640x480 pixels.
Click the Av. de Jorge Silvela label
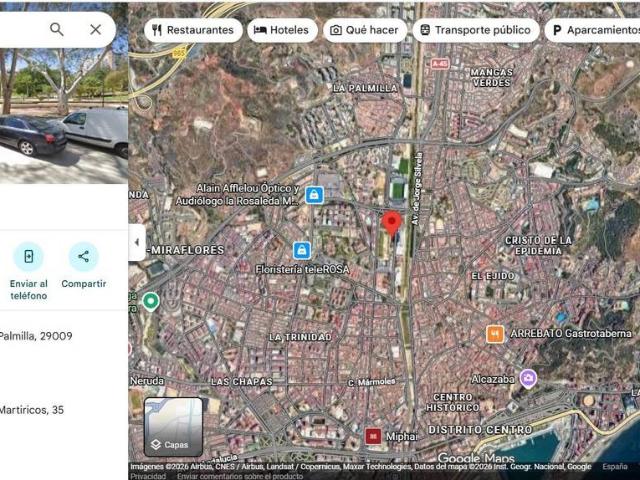pos(416,189)
